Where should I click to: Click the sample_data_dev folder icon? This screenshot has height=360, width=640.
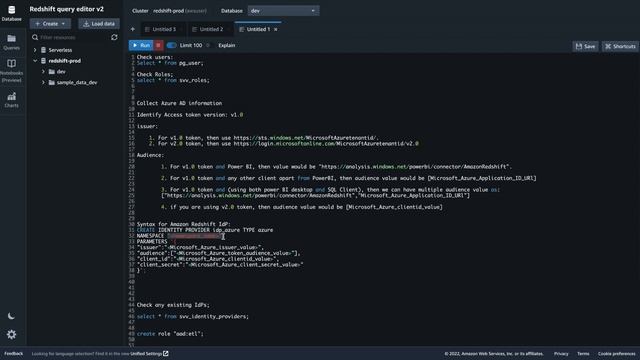pos(52,82)
